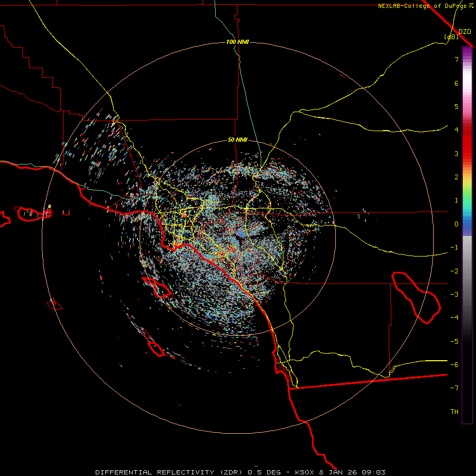476x476 pixels.
Task: Click the 3 tick on color scale
Action: [456, 153]
